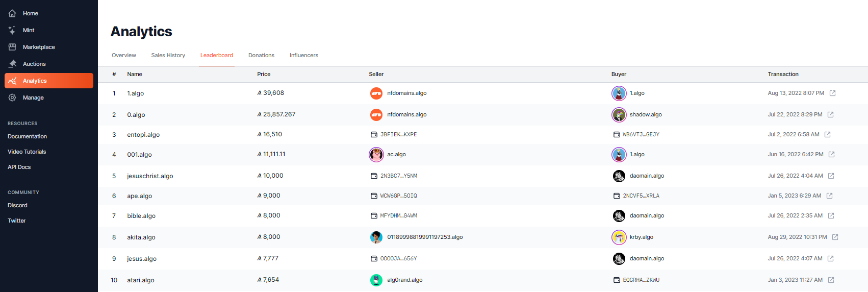
Task: Open Documentation in Resources
Action: point(27,136)
